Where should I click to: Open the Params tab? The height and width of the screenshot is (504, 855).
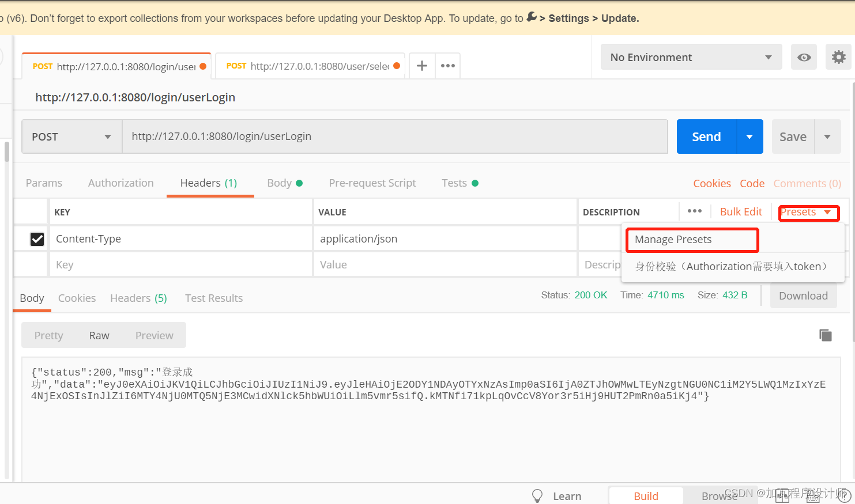click(x=44, y=183)
